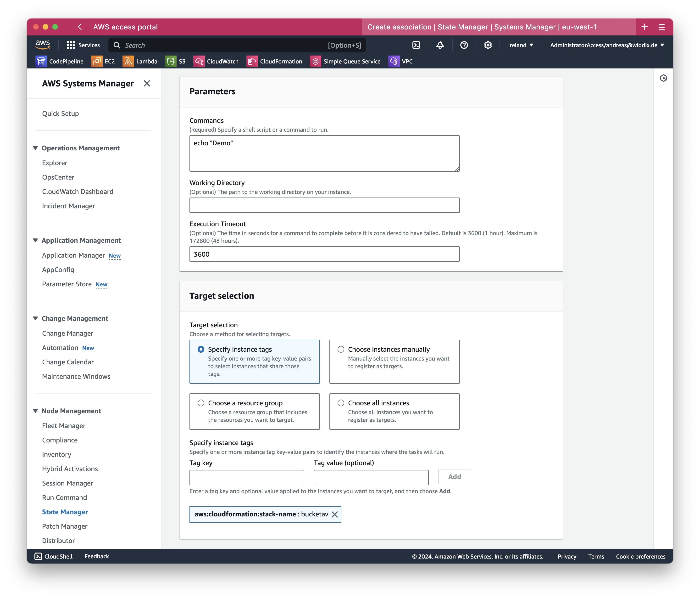Go back with the browser back arrow
Image resolution: width=700 pixels, height=599 pixels.
[x=80, y=27]
